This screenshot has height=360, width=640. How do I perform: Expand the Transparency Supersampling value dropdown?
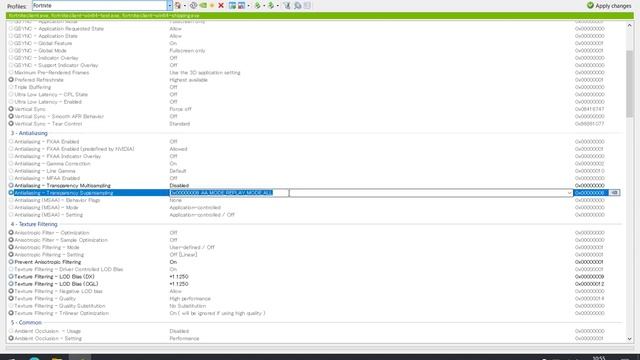click(x=569, y=193)
